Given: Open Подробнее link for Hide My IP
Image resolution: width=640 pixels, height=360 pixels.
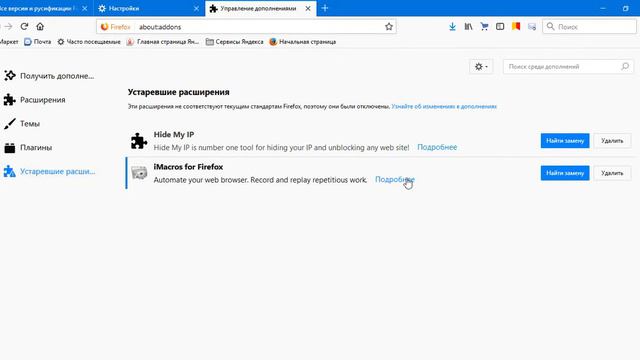Looking at the screenshot, I should [437, 147].
